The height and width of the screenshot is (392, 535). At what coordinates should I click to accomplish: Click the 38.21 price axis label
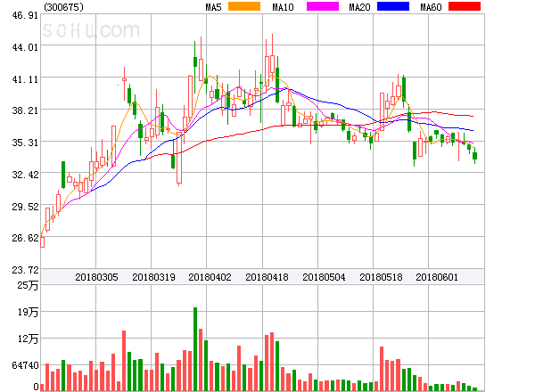(x=25, y=110)
